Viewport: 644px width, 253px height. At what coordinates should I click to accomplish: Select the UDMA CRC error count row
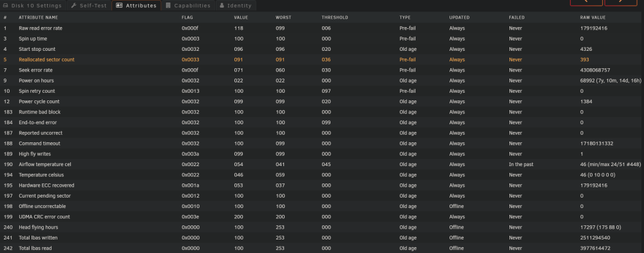pyautogui.click(x=322, y=217)
